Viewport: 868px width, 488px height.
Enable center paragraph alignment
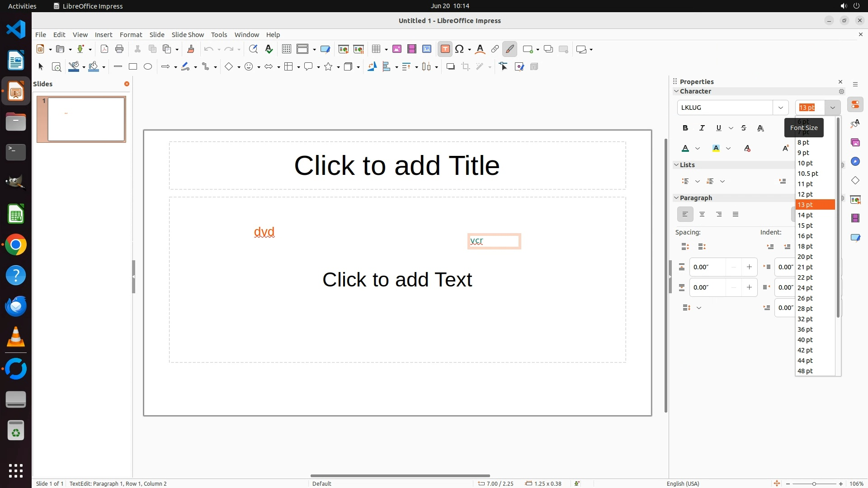point(702,215)
